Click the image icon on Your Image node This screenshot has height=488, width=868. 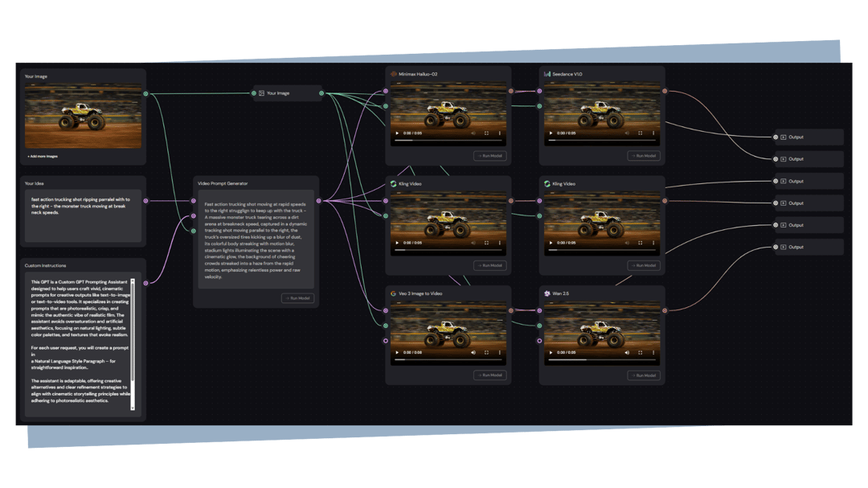261,93
